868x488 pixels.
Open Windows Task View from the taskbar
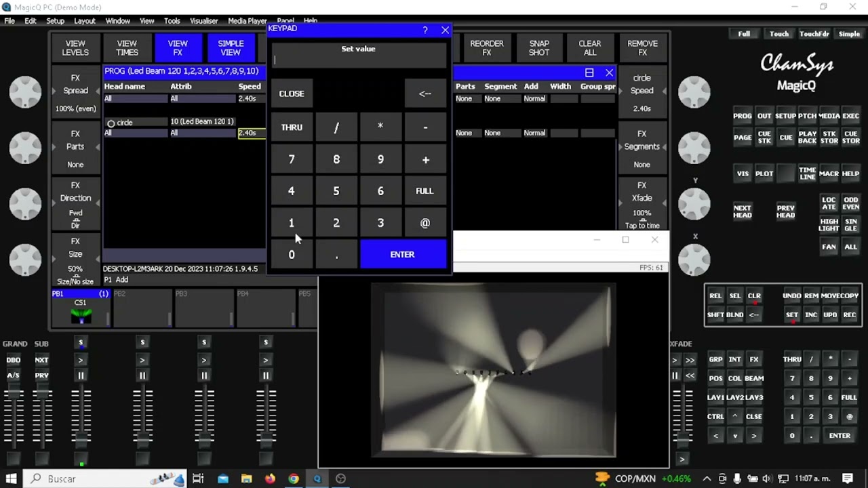click(198, 479)
